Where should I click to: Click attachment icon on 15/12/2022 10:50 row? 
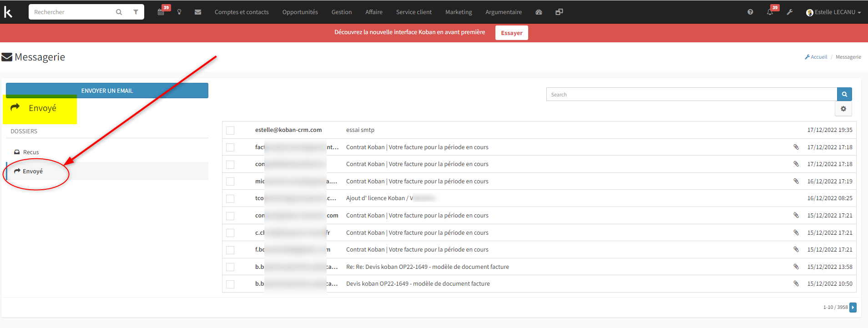[x=796, y=283]
